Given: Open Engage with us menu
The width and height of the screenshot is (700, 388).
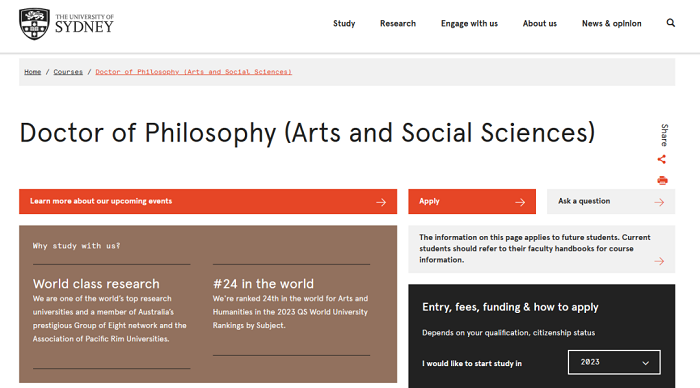Looking at the screenshot, I should (x=469, y=23).
